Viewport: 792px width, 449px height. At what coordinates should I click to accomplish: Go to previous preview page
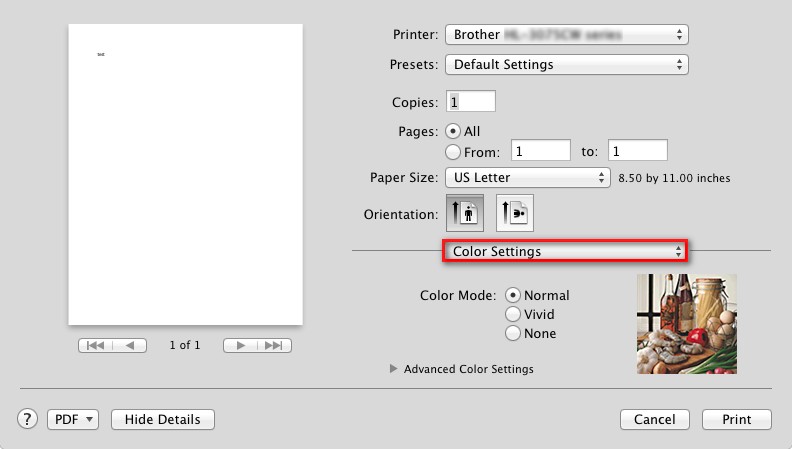(129, 345)
